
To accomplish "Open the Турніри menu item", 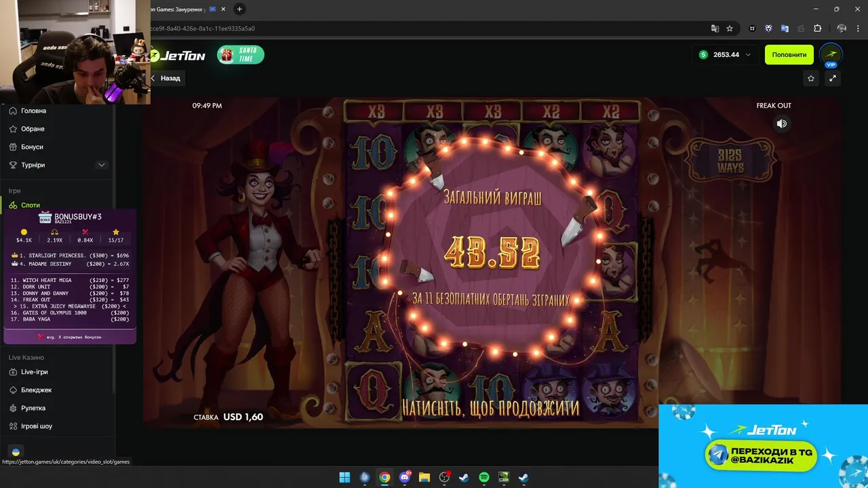I will (33, 165).
